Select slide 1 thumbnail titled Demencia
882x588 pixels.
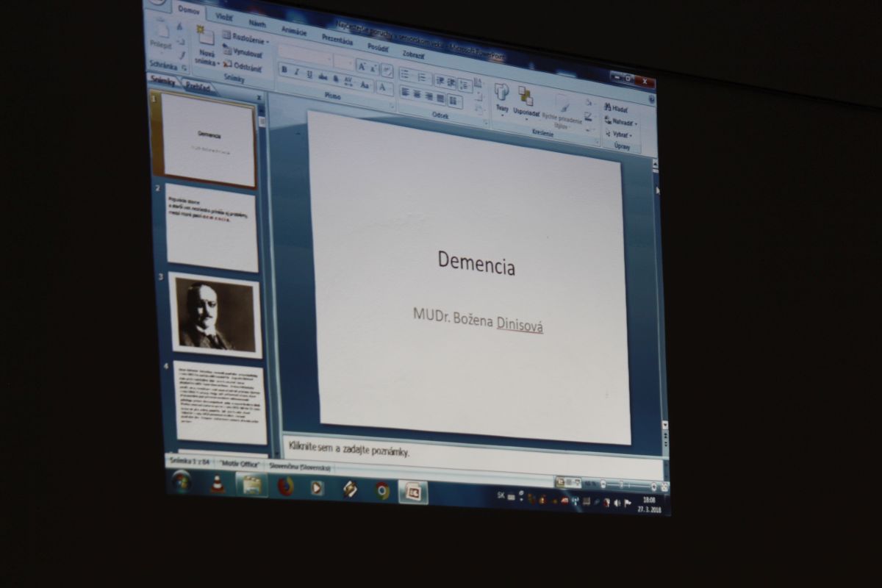coord(208,138)
